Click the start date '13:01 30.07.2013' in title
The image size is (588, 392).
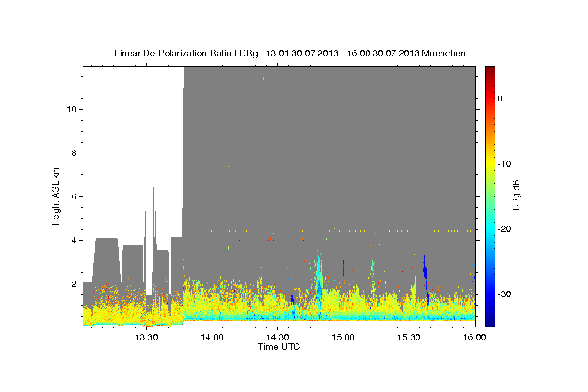point(302,53)
